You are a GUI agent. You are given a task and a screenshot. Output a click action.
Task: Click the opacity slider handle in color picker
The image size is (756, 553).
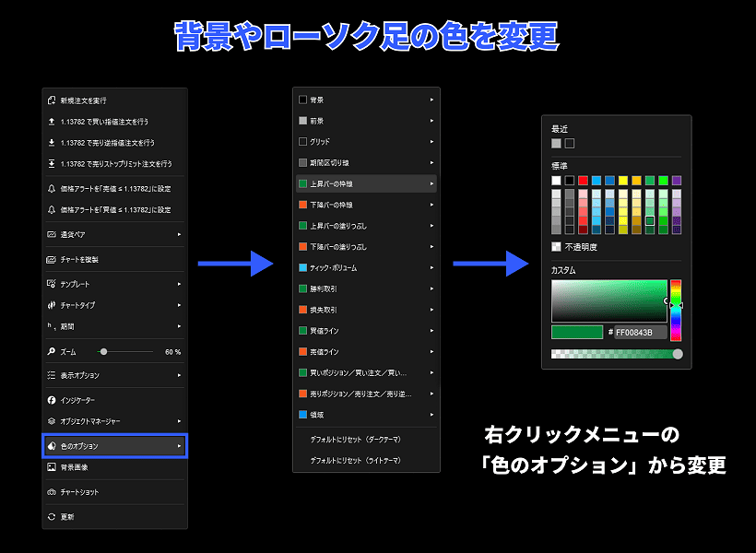point(678,354)
